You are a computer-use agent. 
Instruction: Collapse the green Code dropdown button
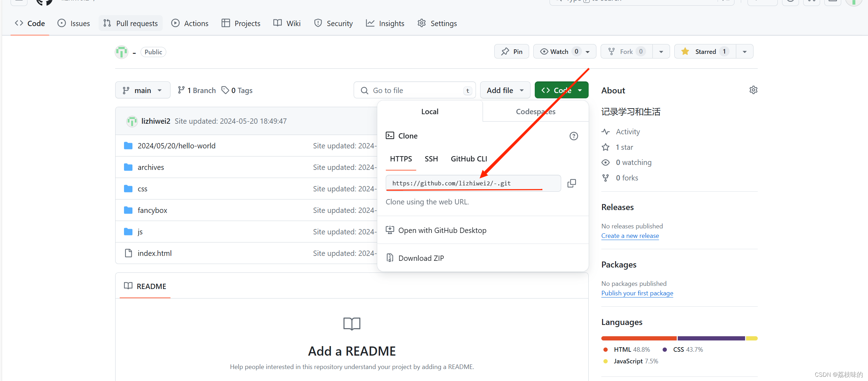pos(562,90)
